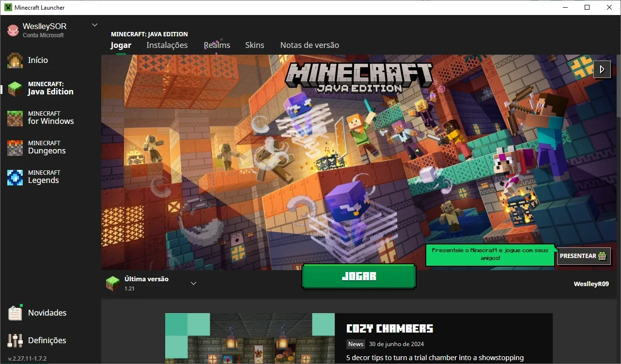
Task: Switch to the Instalações tab
Action: 167,45
